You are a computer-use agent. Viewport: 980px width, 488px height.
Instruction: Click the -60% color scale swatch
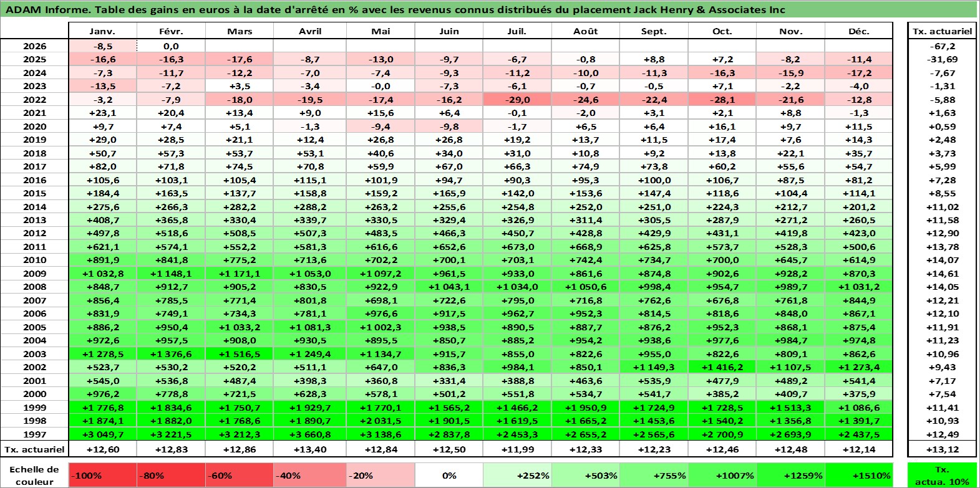point(239,475)
